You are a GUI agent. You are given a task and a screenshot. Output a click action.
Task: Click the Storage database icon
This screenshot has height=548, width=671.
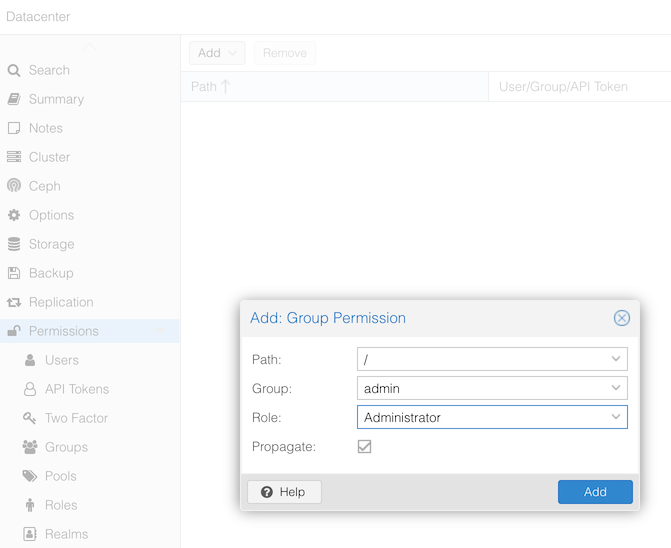pos(14,244)
